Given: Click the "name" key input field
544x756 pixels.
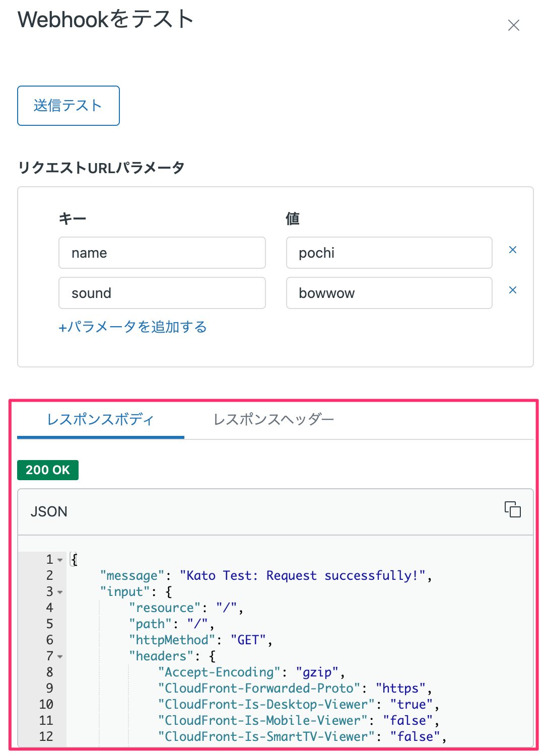Looking at the screenshot, I should (x=162, y=253).
